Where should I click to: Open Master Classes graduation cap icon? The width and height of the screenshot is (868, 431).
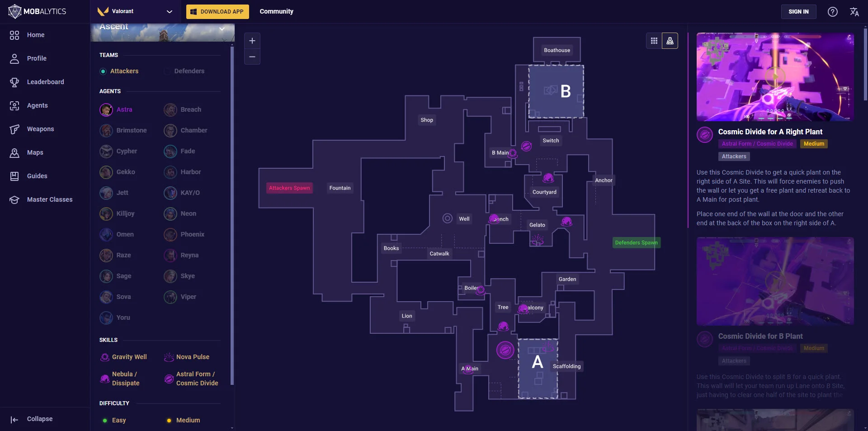point(14,199)
